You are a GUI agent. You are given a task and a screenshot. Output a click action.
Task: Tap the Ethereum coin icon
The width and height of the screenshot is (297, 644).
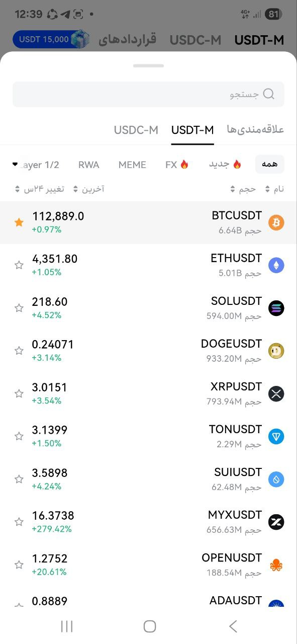[276, 265]
